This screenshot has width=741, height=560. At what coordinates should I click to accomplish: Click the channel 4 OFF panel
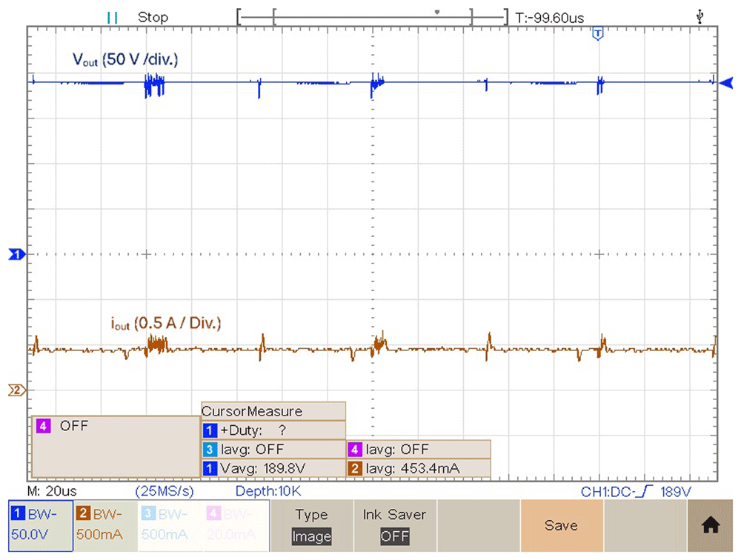click(116, 447)
